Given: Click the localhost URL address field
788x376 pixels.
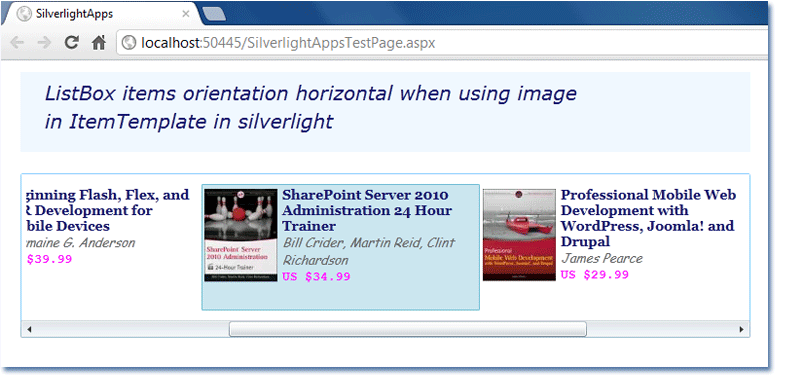Looking at the screenshot, I should (x=442, y=43).
